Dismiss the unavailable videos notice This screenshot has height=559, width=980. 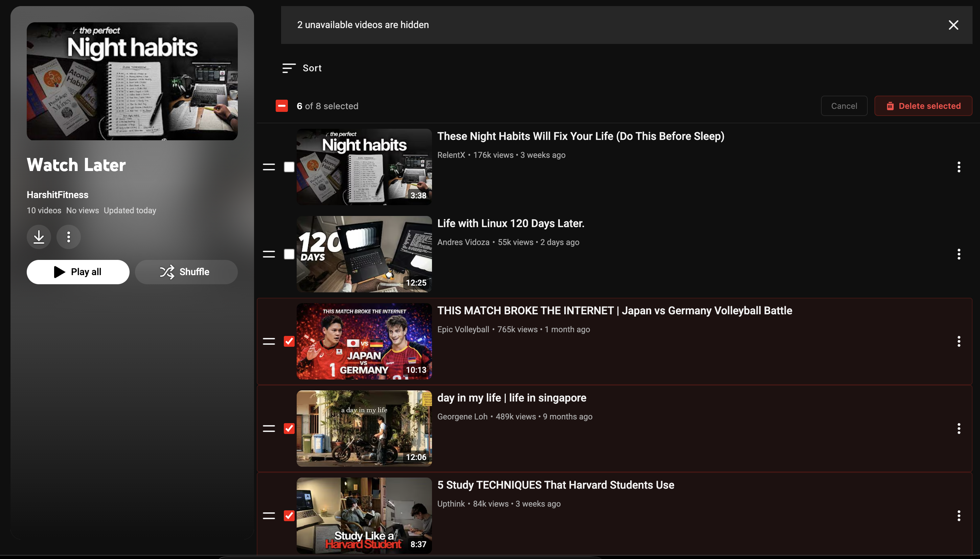click(953, 25)
